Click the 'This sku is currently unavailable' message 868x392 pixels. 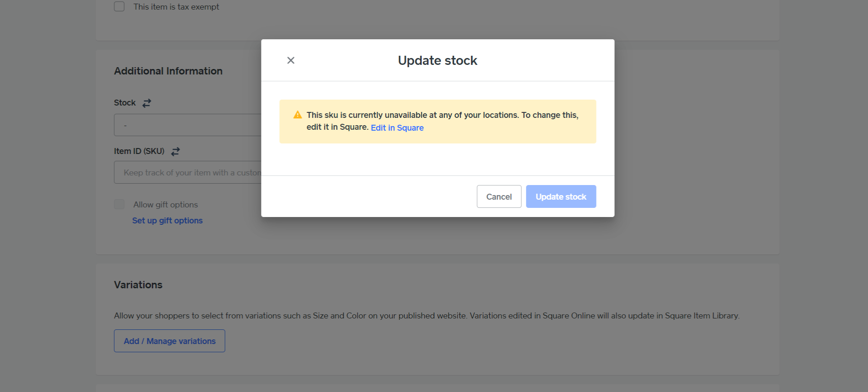[443, 121]
